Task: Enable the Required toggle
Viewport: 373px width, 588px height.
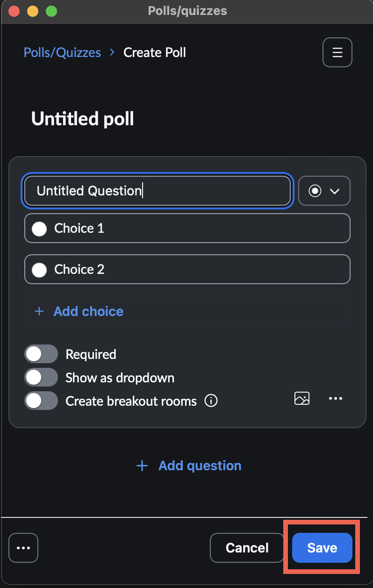Action: coord(41,354)
